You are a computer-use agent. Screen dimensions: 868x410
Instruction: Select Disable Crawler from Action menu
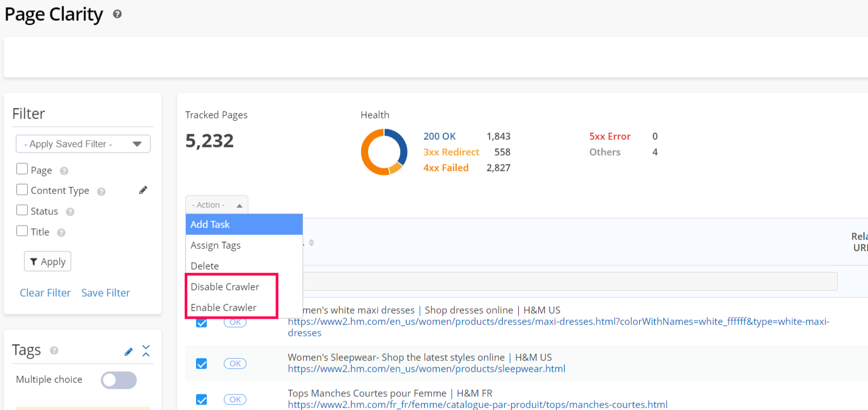click(x=225, y=287)
